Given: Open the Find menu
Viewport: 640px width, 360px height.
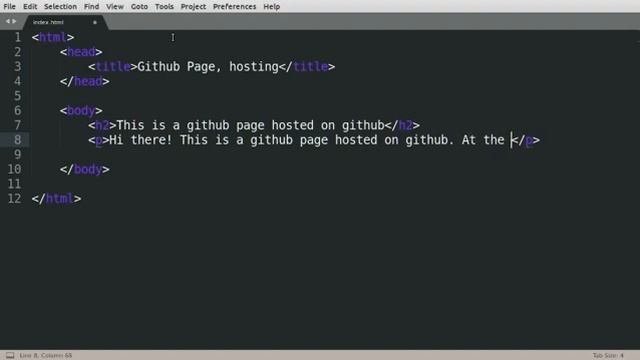Looking at the screenshot, I should 91,7.
